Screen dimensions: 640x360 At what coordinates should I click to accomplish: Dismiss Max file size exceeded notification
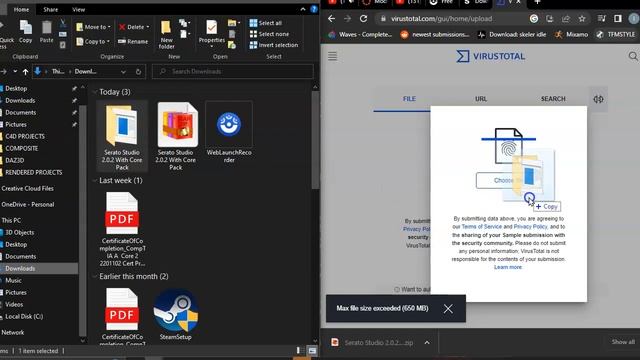448,309
